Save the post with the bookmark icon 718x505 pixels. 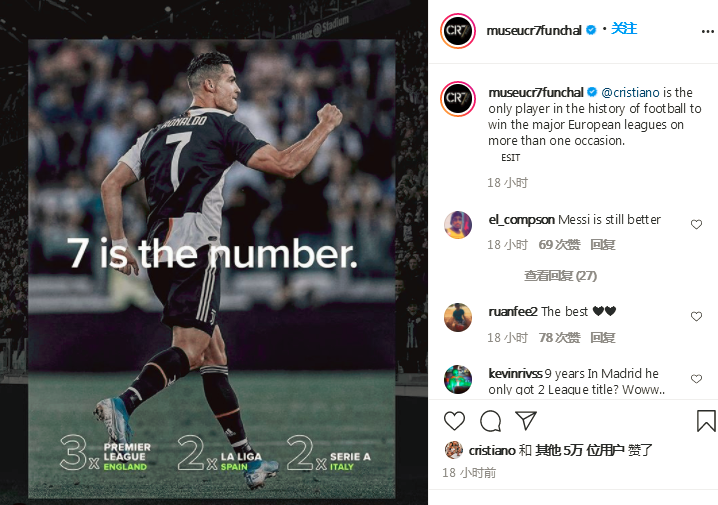(706, 420)
